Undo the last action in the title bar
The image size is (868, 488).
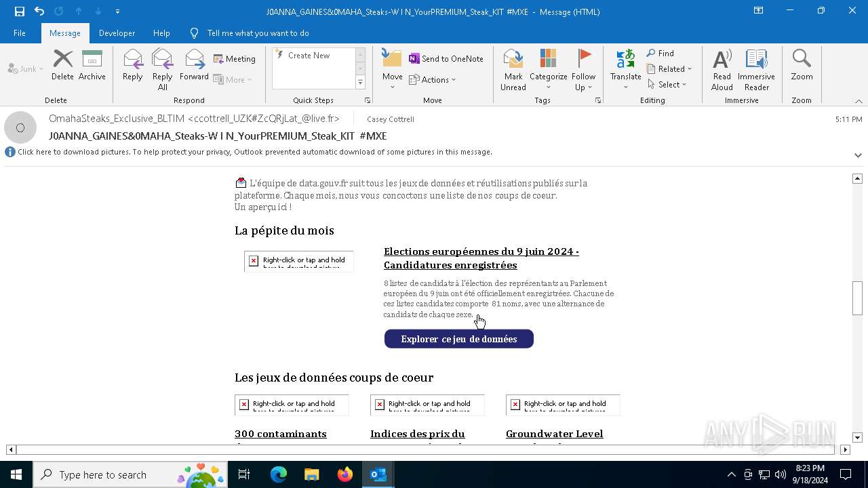click(x=39, y=12)
